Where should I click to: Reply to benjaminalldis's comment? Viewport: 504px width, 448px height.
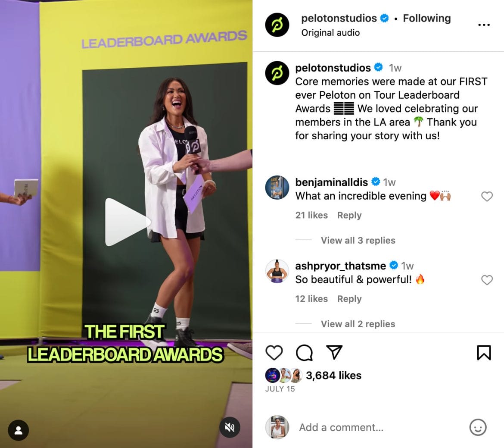point(349,215)
